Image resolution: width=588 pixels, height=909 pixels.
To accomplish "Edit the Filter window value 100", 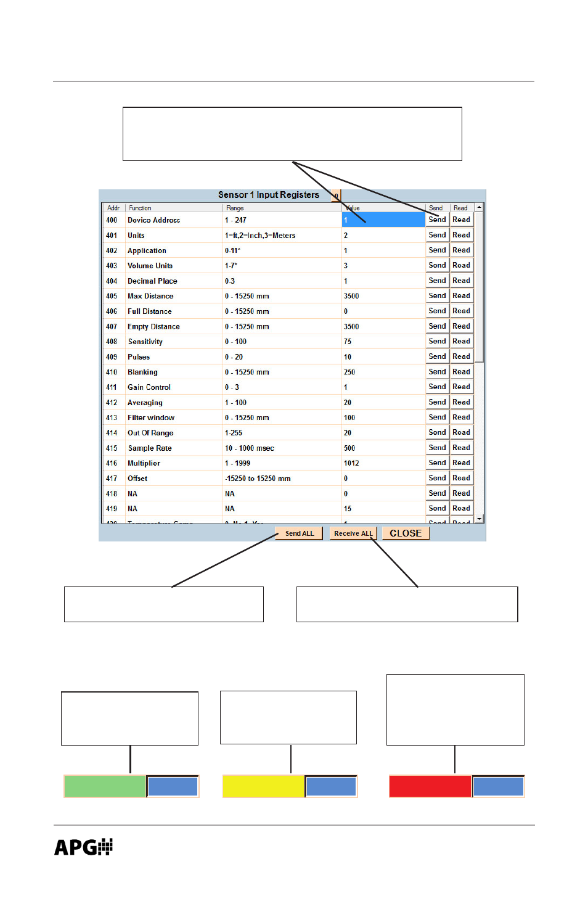I will [x=383, y=417].
